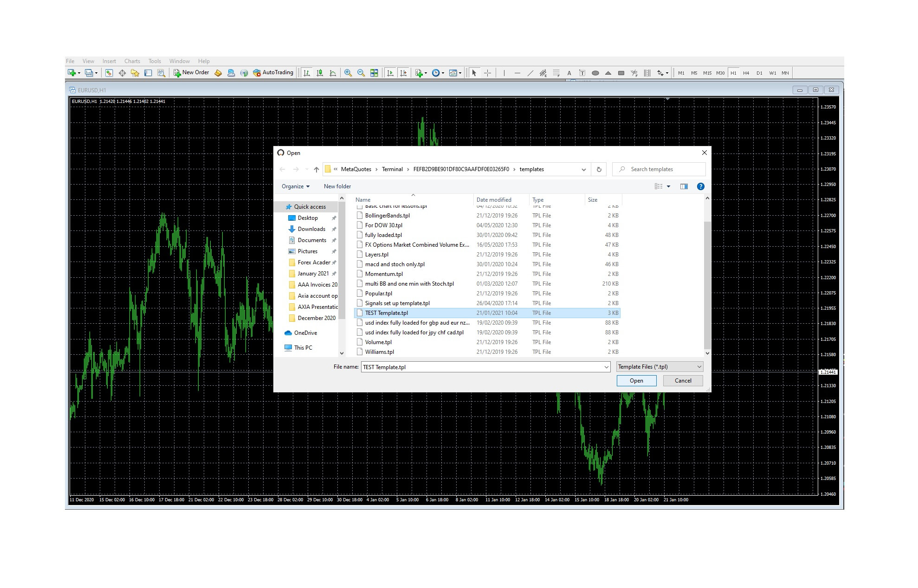Select the vertical line drawing tool
This screenshot has height=588, width=918.
click(504, 73)
